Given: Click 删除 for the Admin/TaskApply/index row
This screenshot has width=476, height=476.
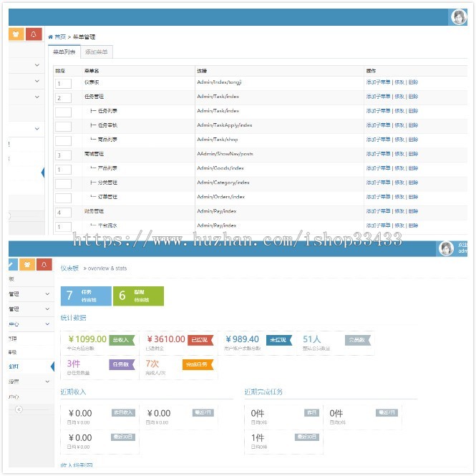Looking at the screenshot, I should point(413,125).
